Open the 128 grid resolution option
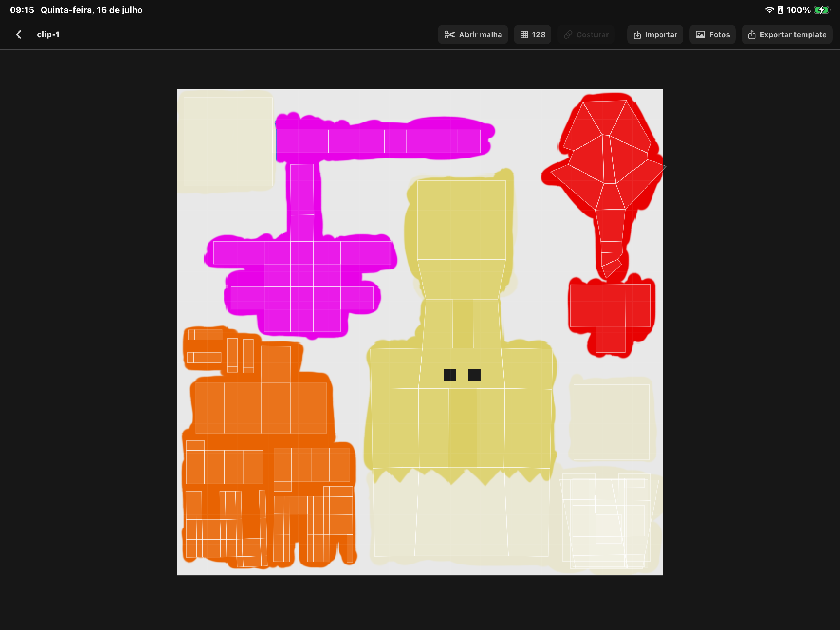Image resolution: width=840 pixels, height=630 pixels. [533, 34]
